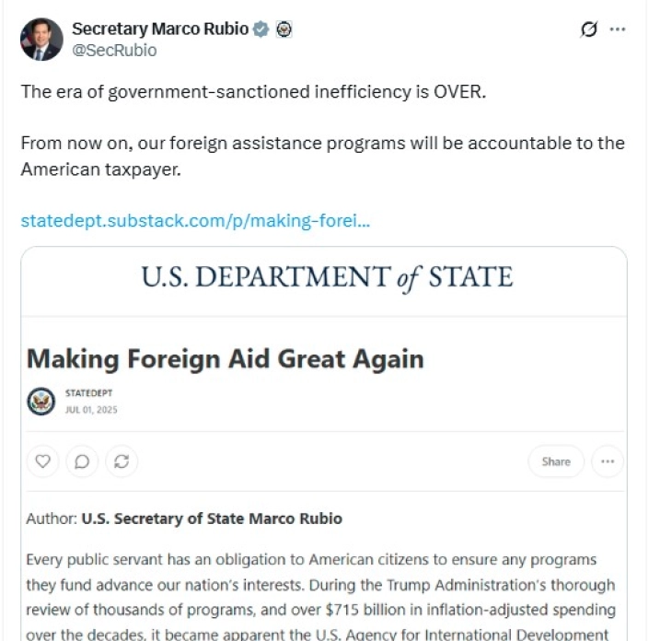Open the tweet's more options menu

(618, 29)
